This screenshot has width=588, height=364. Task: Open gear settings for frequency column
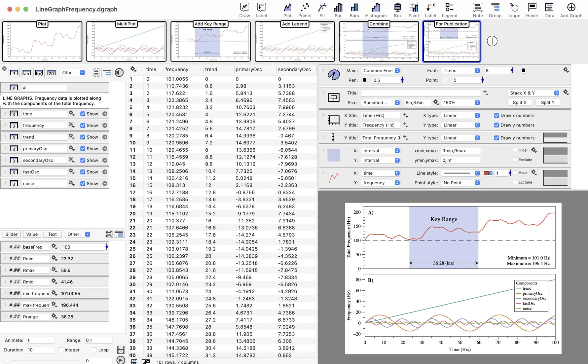pos(72,125)
